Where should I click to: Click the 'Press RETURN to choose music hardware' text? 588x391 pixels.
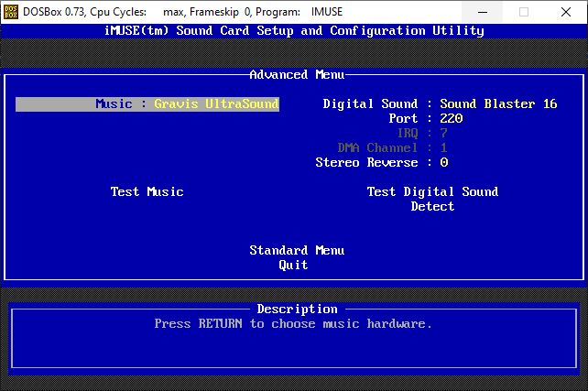click(x=293, y=323)
